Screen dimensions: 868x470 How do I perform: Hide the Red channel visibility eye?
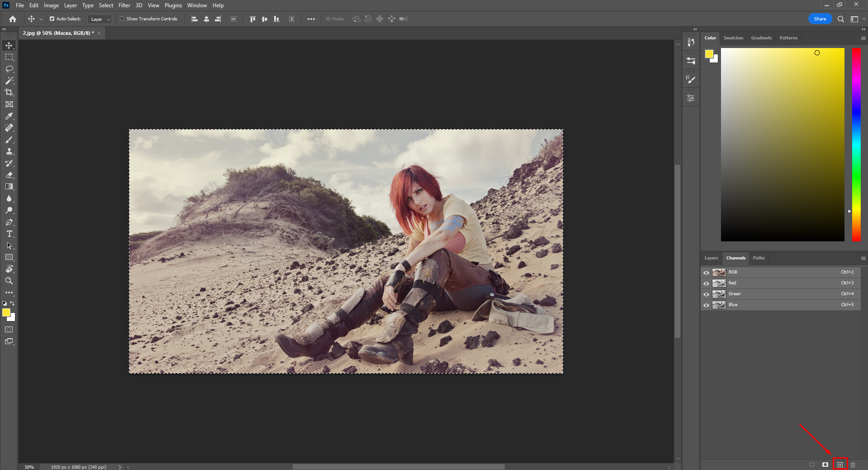[706, 283]
